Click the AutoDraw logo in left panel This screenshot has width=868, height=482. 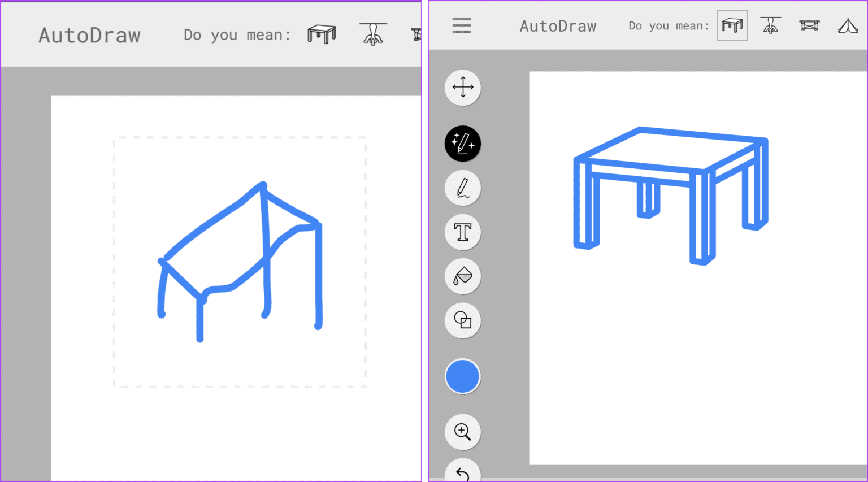coord(89,35)
